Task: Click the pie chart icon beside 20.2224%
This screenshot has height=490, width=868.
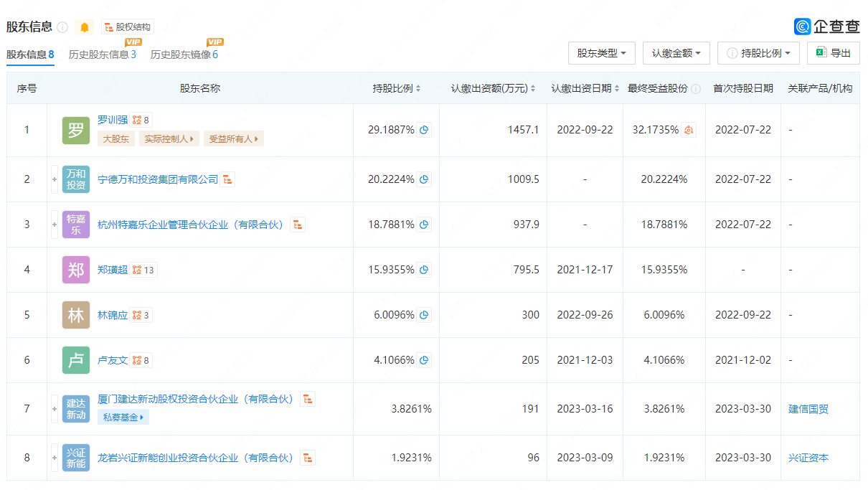Action: coord(424,179)
